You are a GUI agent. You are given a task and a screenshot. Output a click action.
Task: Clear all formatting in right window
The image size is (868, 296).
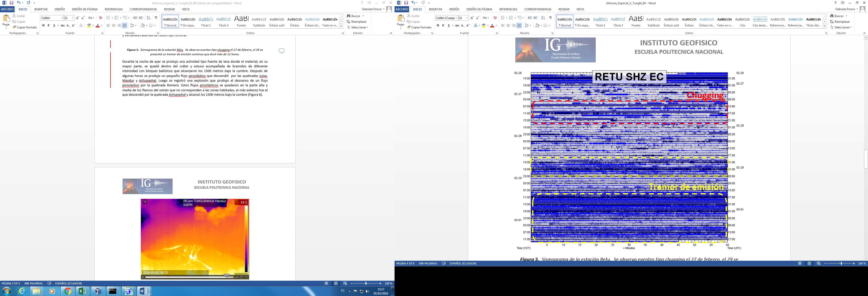(495, 18)
